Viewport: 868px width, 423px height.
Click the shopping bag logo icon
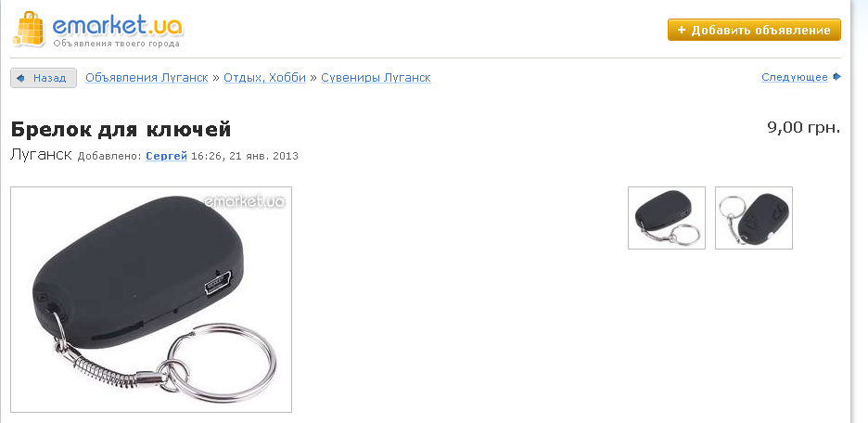(x=28, y=28)
